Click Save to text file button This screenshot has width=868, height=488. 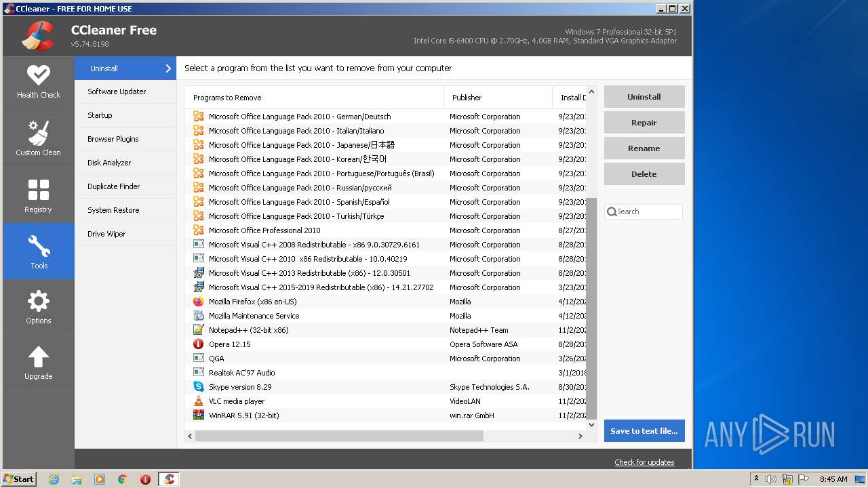coord(644,431)
